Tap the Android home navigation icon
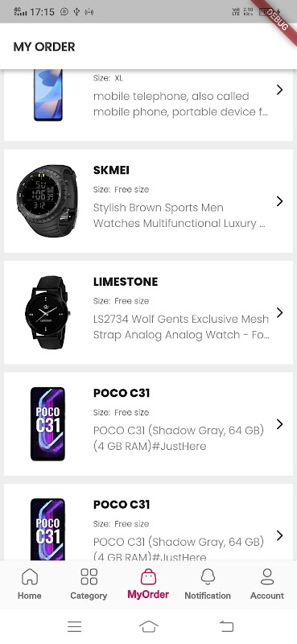 click(x=149, y=626)
